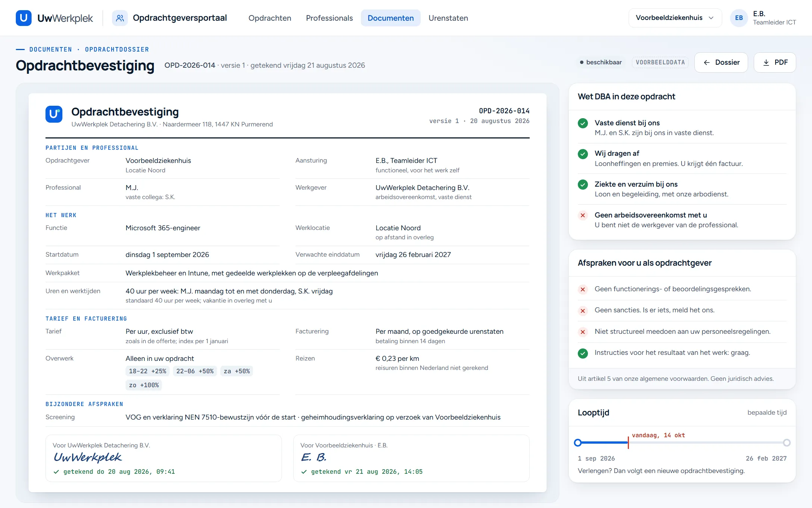Click green check beside 'Wij dragen af'
Viewport: 812px width, 508px height.
(x=583, y=154)
